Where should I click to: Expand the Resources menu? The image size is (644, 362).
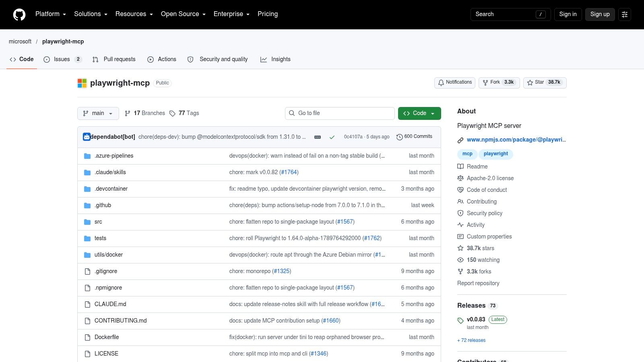134,14
